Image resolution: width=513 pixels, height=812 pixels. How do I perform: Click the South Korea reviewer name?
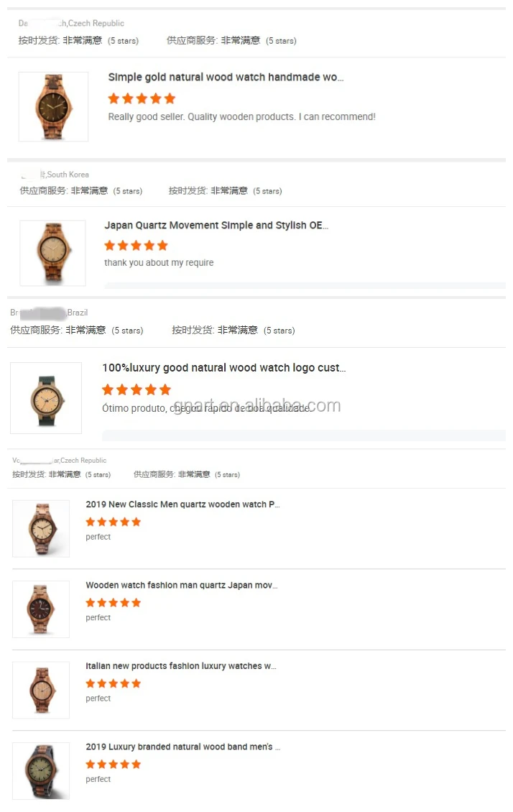[x=55, y=175]
